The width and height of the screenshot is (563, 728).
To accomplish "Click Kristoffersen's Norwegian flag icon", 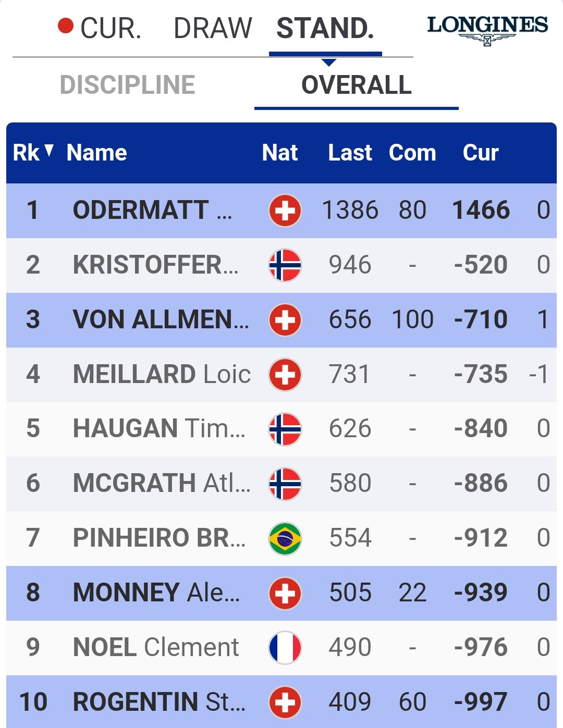I will point(285,265).
